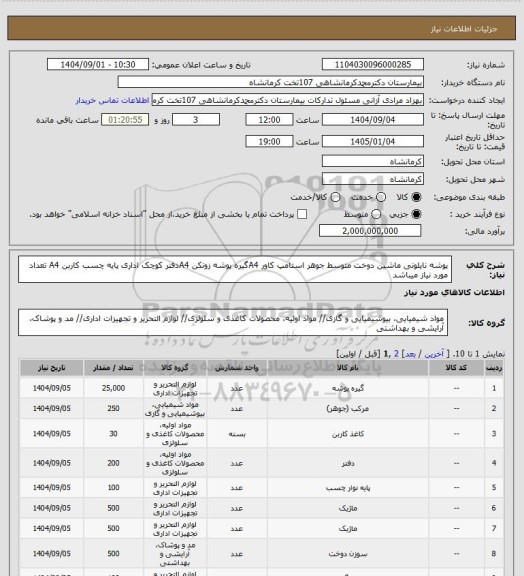Click the پایه نوار چسب item name
The image size is (524, 576).
348,488
